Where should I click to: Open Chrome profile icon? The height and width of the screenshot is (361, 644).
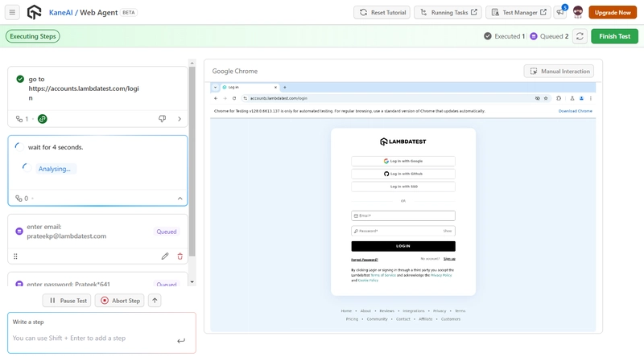pos(581,98)
